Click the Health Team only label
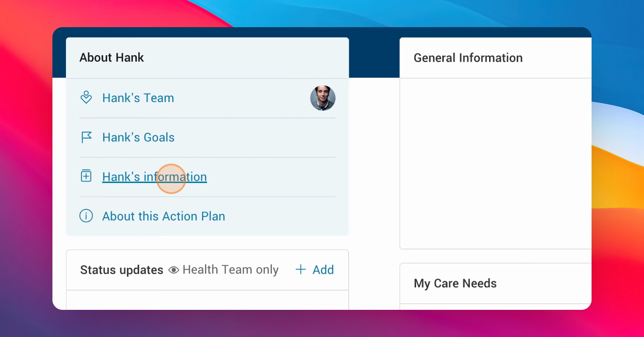Screen dimensions: 644x337 click(230, 270)
